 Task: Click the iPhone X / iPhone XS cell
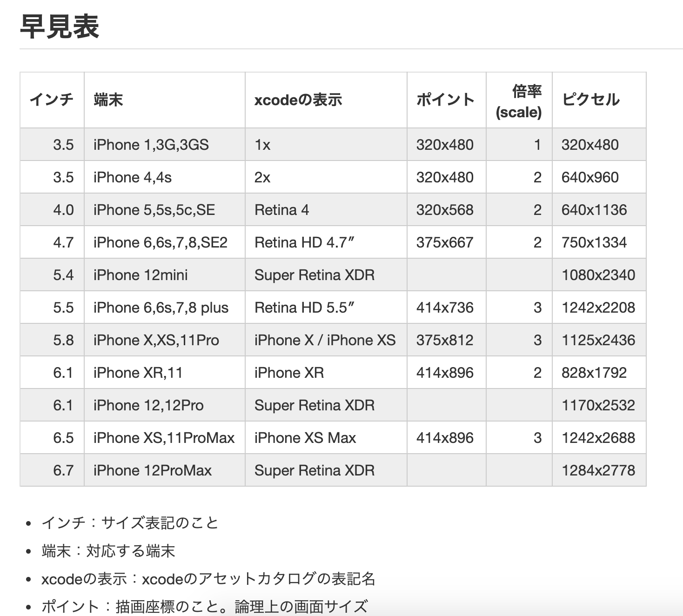326,340
